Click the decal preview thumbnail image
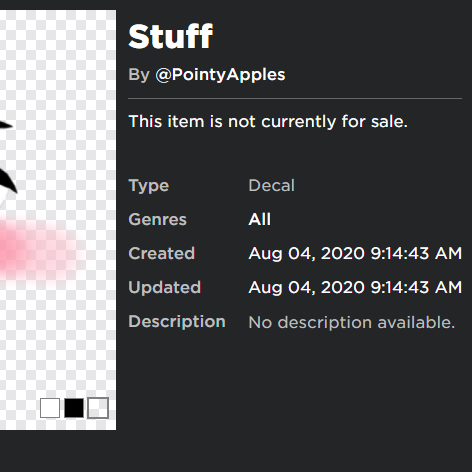Screen dimensions: 472x472 coord(58,220)
